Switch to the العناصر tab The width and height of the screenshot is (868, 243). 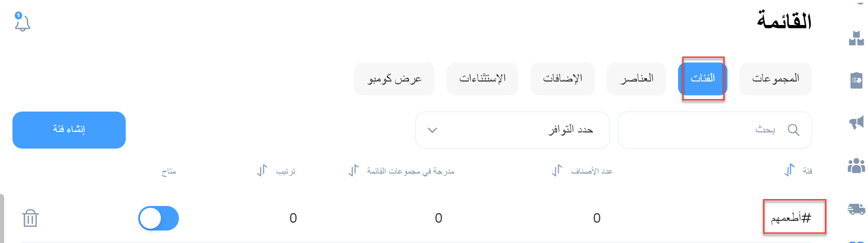click(x=636, y=79)
